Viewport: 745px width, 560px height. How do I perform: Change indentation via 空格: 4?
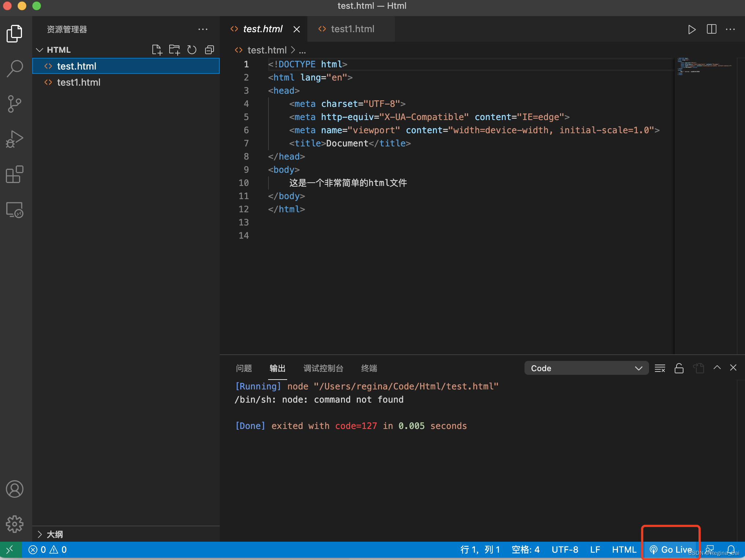(525, 550)
